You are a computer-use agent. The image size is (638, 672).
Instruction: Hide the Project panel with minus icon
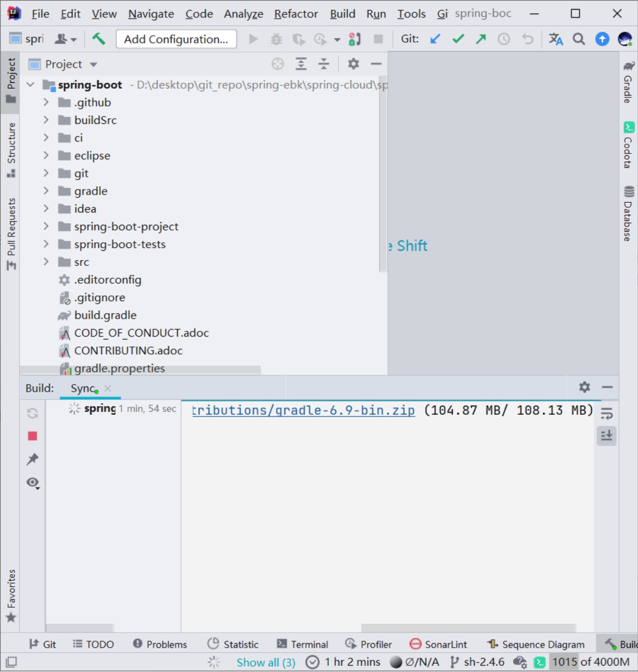point(376,64)
